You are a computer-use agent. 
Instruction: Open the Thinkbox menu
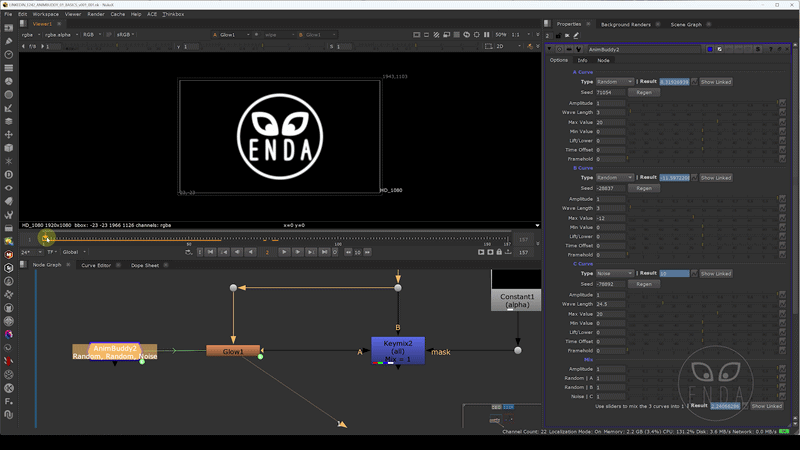[173, 14]
